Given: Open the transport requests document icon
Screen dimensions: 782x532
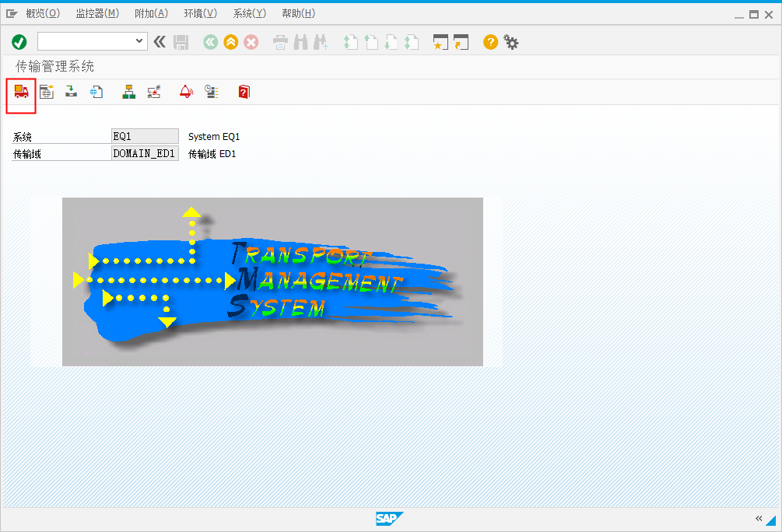Looking at the screenshot, I should click(96, 91).
